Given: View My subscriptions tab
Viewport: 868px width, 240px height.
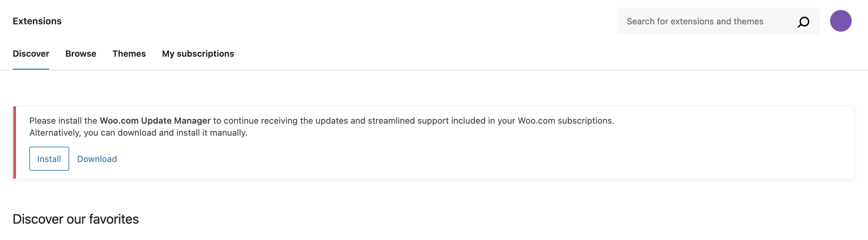Looking at the screenshot, I should [198, 53].
